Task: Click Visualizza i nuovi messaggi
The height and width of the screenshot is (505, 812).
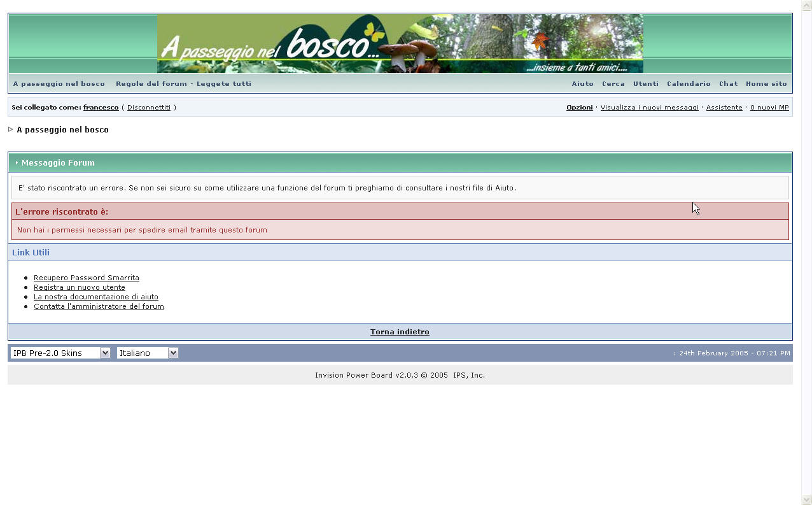Action: click(649, 108)
